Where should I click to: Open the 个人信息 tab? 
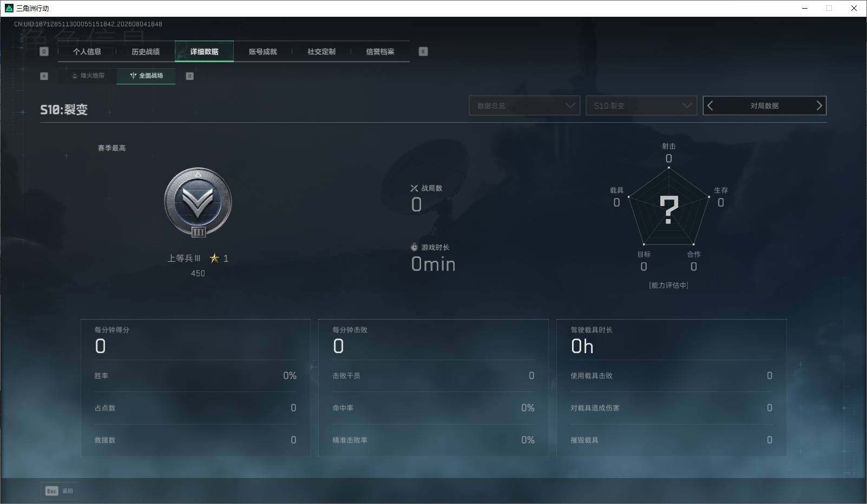[87, 51]
